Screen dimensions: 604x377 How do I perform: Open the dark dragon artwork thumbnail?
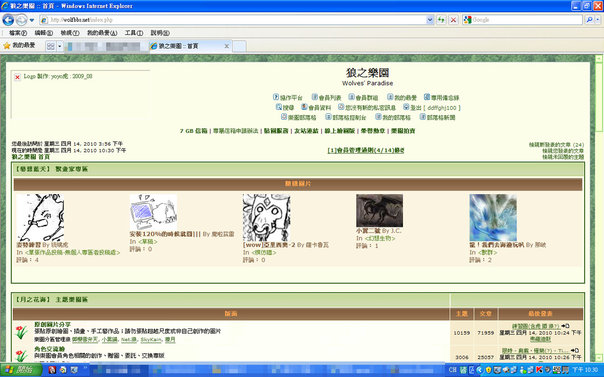pos(379,210)
